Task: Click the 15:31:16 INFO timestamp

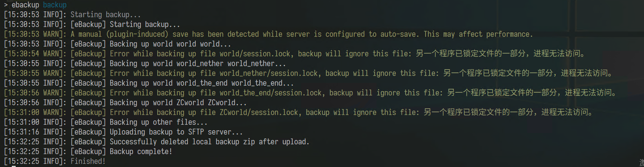Action: pos(35,132)
